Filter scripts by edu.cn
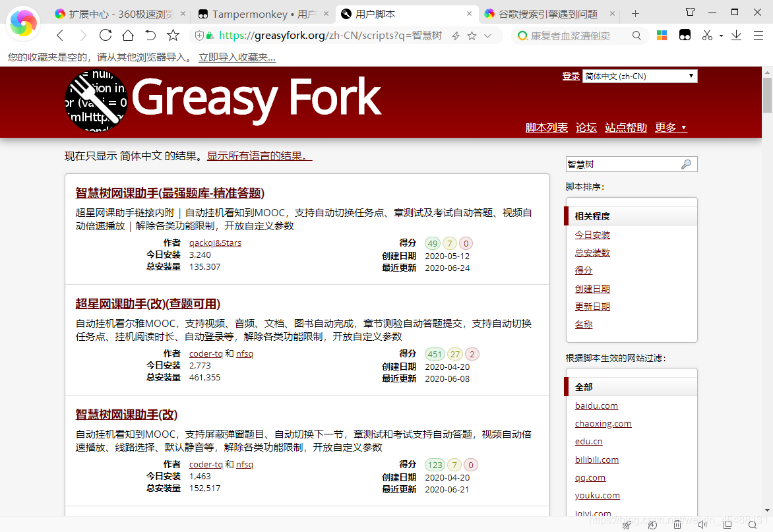This screenshot has height=532, width=773. (588, 442)
